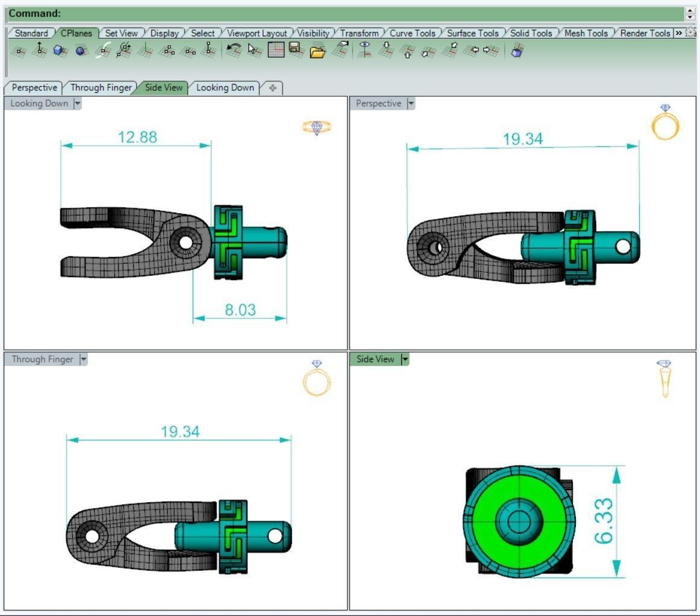Select the Set CPlane Elevation tool
The width and height of the screenshot is (700, 616).
click(40, 50)
